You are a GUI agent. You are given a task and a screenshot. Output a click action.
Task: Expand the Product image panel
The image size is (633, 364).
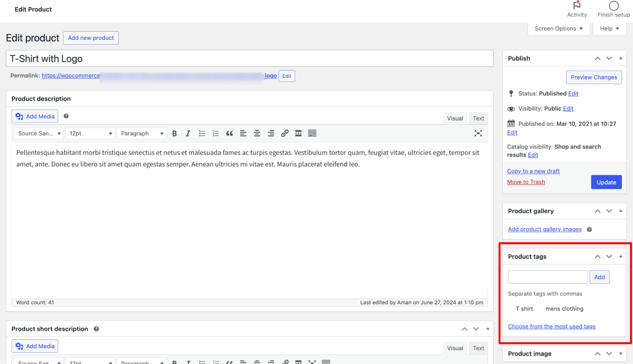pos(621,354)
